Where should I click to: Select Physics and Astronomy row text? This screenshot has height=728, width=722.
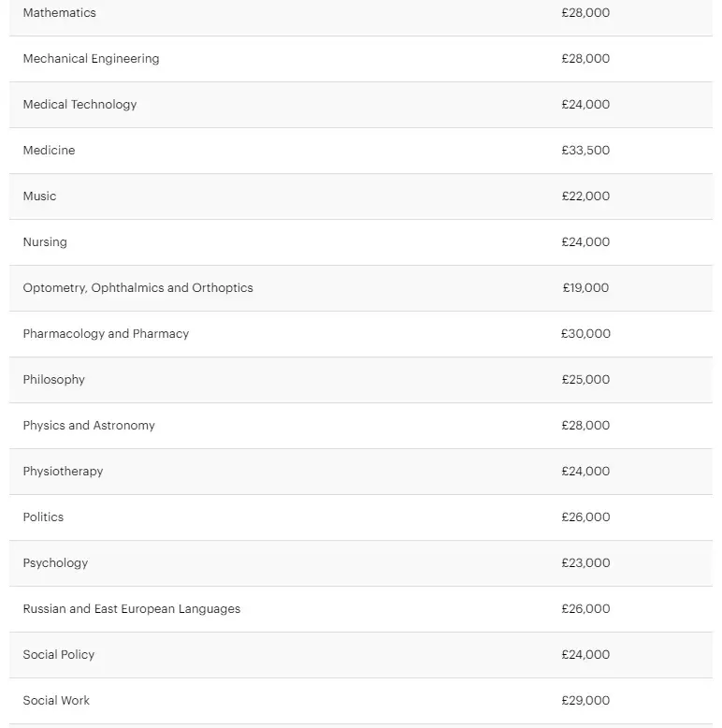click(x=89, y=426)
